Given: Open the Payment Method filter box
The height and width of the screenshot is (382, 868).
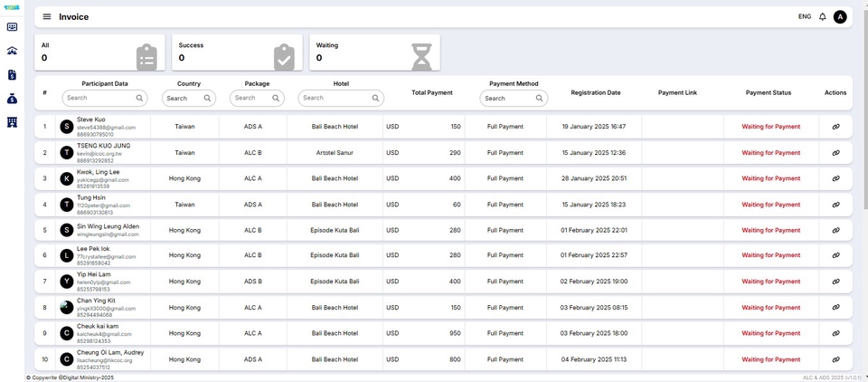Looking at the screenshot, I should click(508, 98).
